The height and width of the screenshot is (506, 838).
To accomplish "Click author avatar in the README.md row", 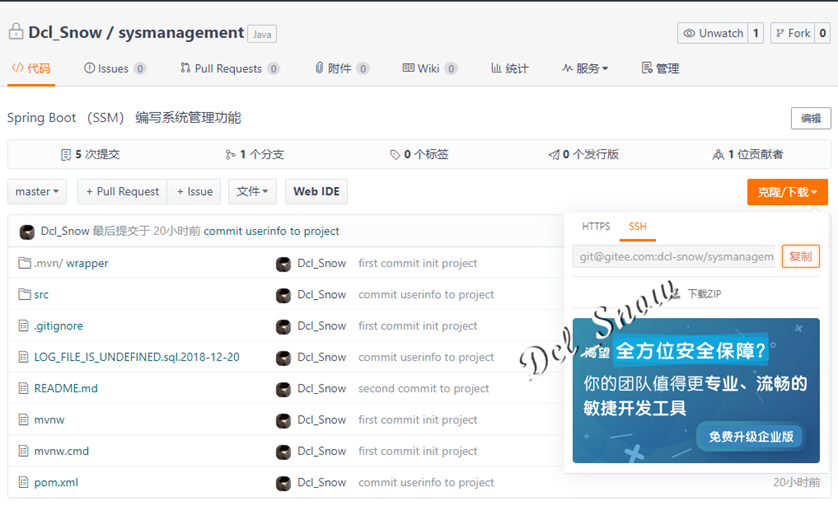I will pyautogui.click(x=283, y=390).
